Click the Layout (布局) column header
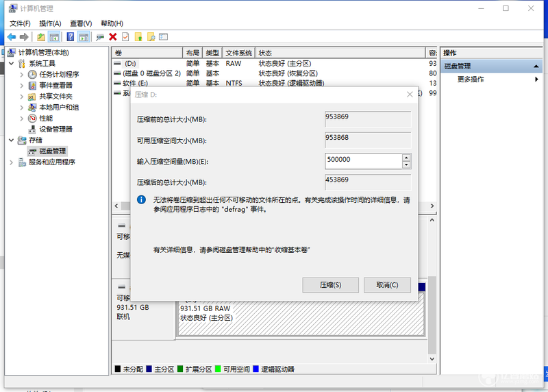The image size is (548, 392). (x=192, y=53)
